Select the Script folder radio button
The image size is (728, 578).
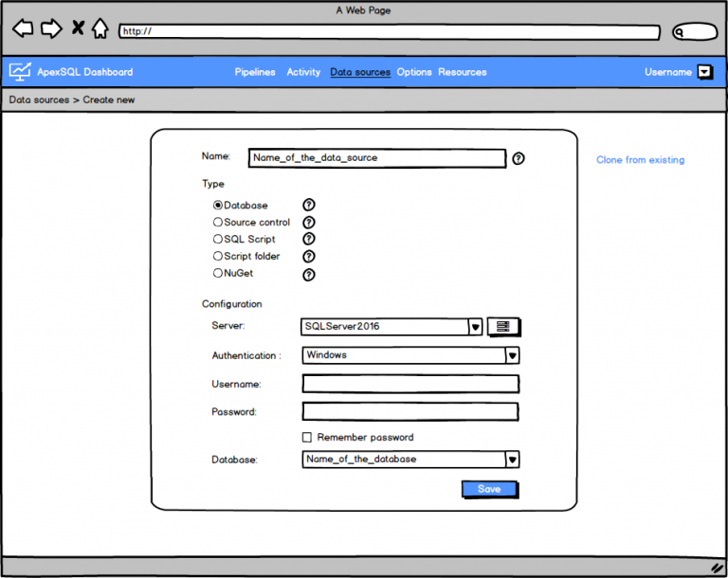coord(218,257)
